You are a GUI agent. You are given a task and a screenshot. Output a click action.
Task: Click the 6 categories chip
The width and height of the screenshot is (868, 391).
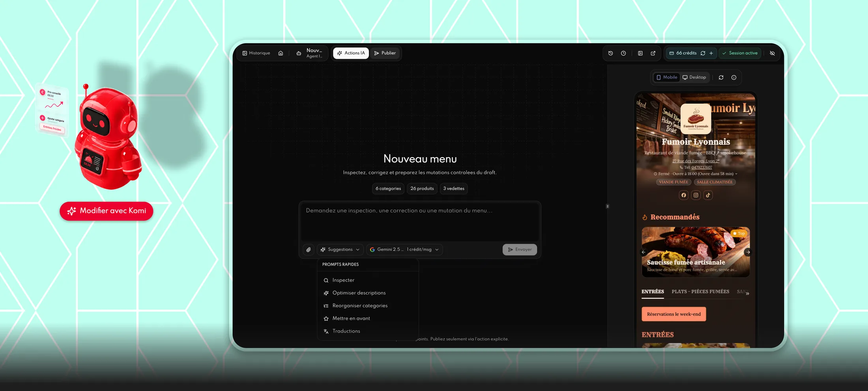tap(388, 189)
